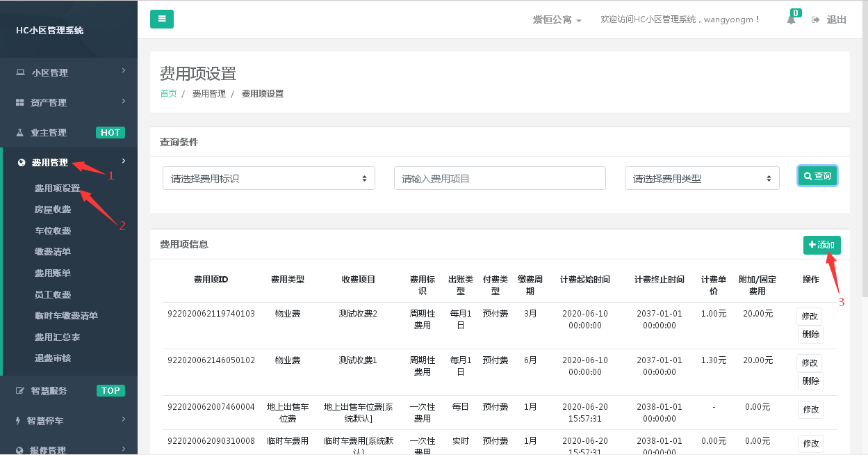The width and height of the screenshot is (868, 455).
Task: Focus the 请输入费用项目 input field
Action: 500,178
